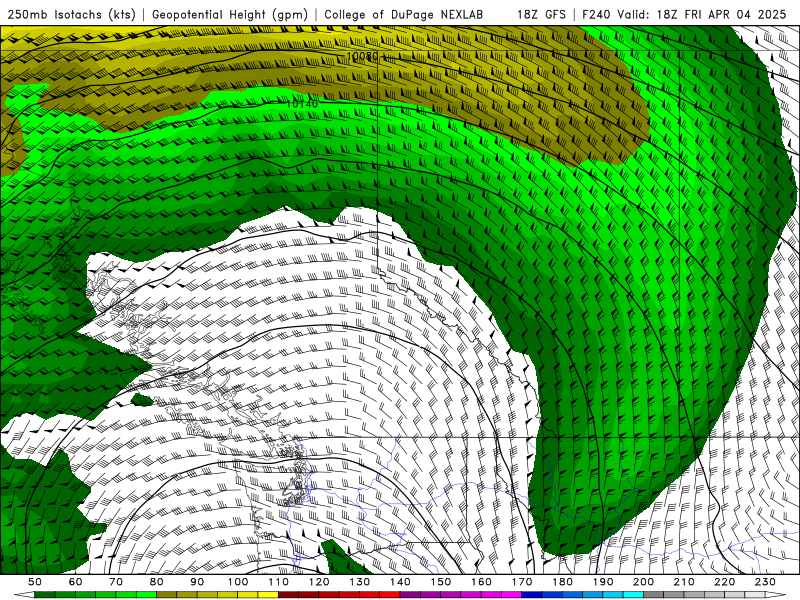This screenshot has width=800, height=600.
Task: Click the legend value 170
Action: tap(522, 582)
